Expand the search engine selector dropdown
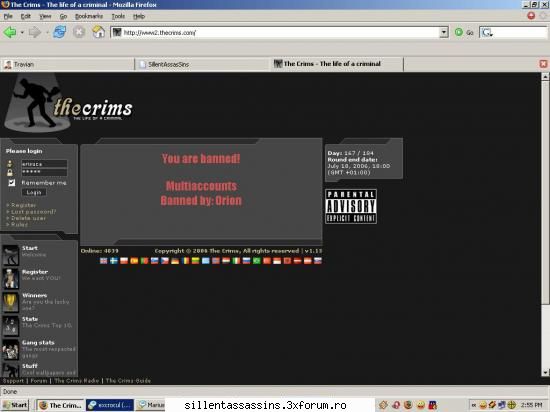The image size is (550, 412). 488,33
